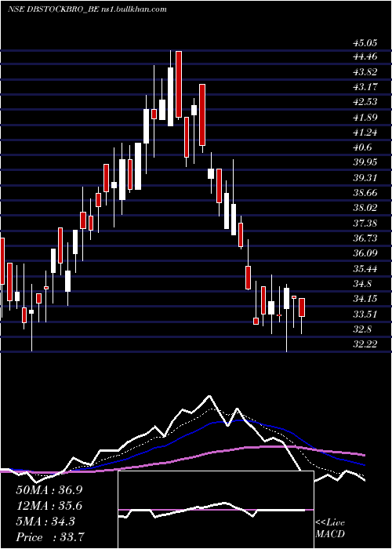
Task: Click the 36.09 price axis label
Action: coord(365,253)
